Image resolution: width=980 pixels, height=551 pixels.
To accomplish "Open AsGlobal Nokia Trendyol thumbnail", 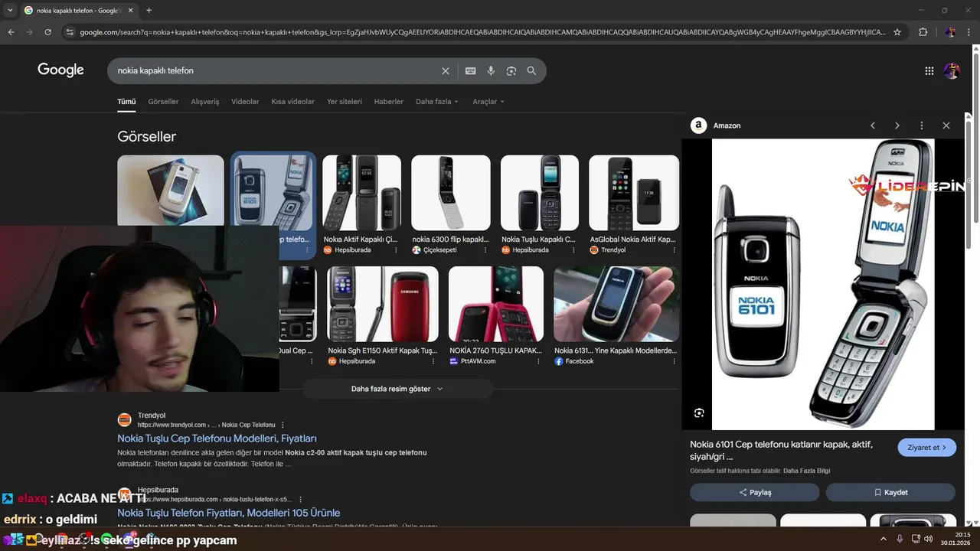I will (x=633, y=193).
